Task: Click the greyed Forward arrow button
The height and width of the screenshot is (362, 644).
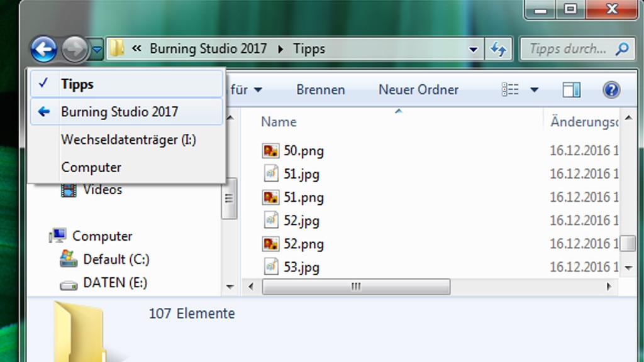Action: 74,49
